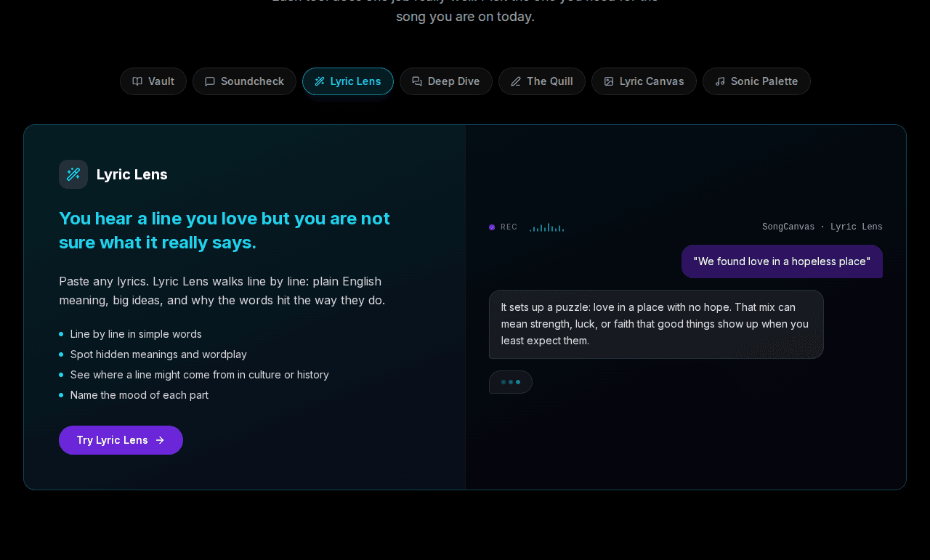
Task: Select the Lyric Lens tab
Action: pyautogui.click(x=348, y=81)
